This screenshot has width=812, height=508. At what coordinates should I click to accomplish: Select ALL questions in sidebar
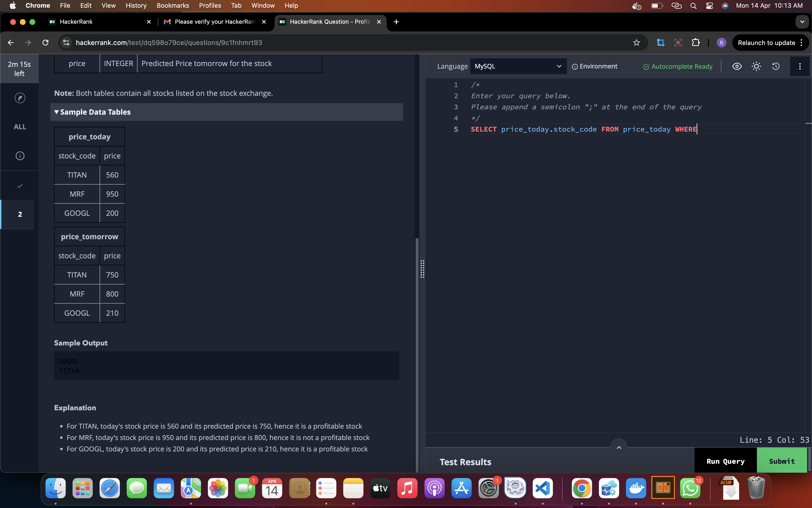pyautogui.click(x=20, y=127)
